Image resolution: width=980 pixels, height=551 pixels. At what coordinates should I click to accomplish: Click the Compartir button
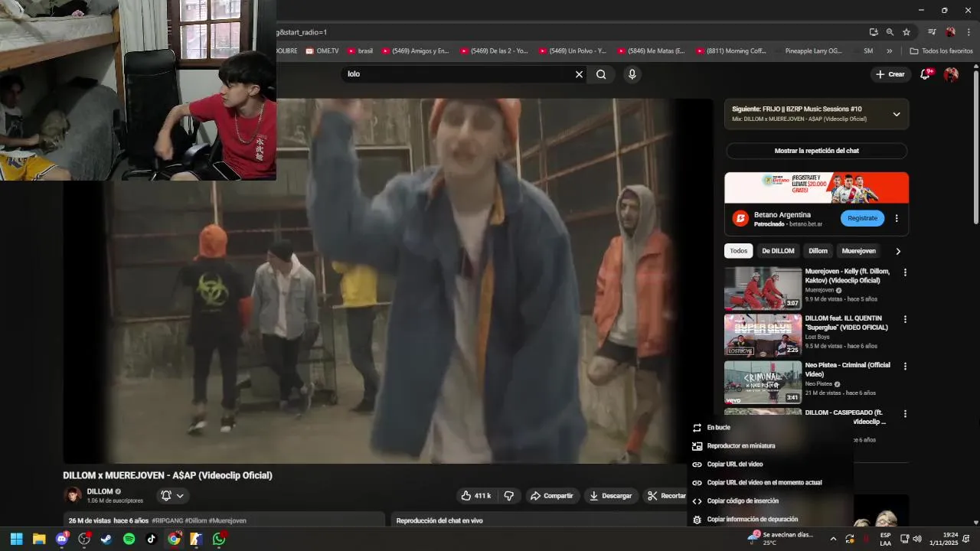pyautogui.click(x=551, y=496)
